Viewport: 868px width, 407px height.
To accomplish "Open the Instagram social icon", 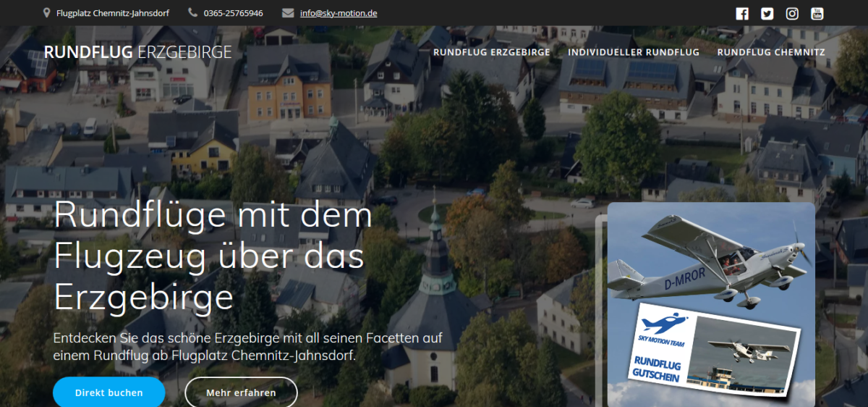I will (x=793, y=13).
